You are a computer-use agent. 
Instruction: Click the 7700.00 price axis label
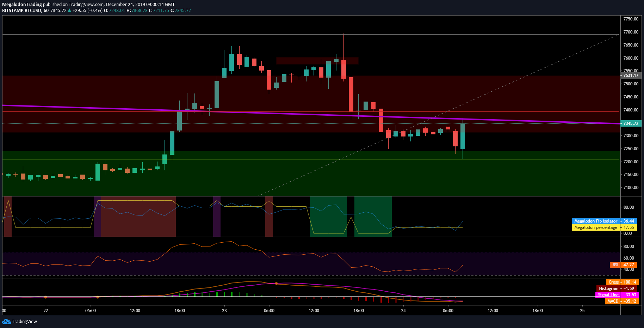point(631,32)
